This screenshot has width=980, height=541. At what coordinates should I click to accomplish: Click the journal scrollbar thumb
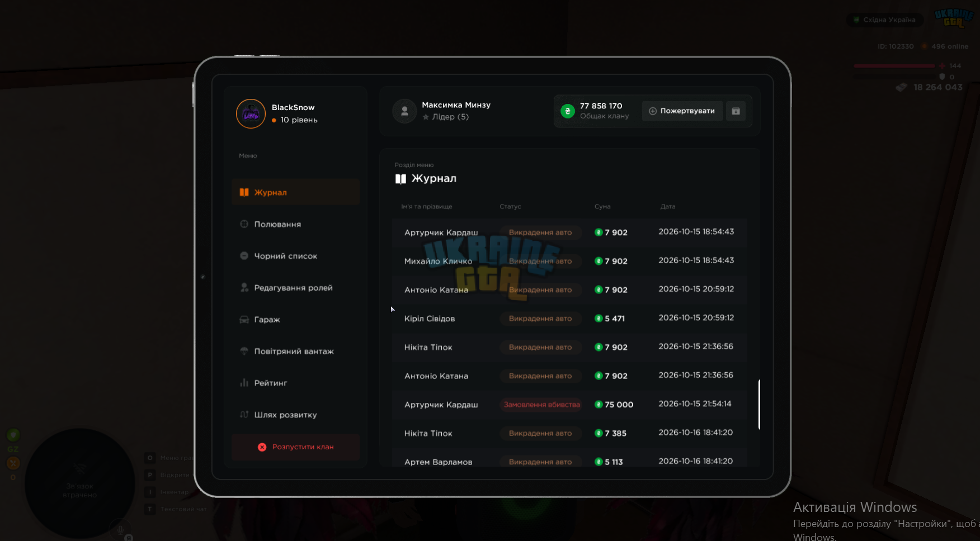tap(759, 404)
